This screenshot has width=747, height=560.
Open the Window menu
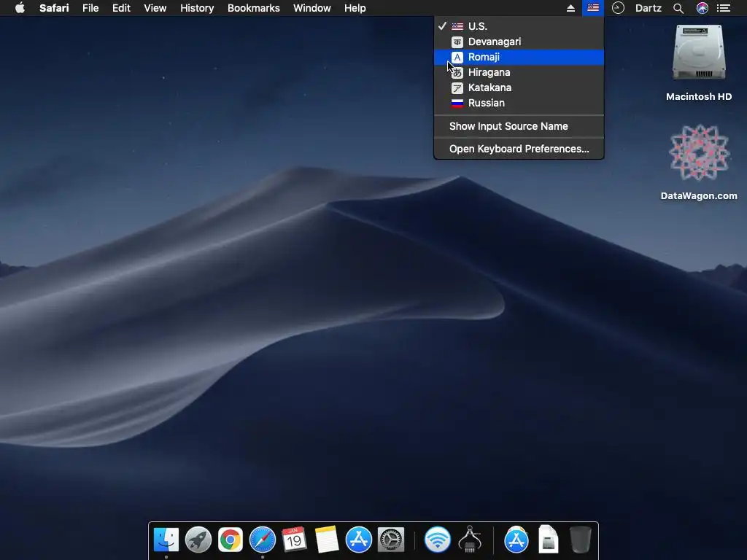[311, 8]
